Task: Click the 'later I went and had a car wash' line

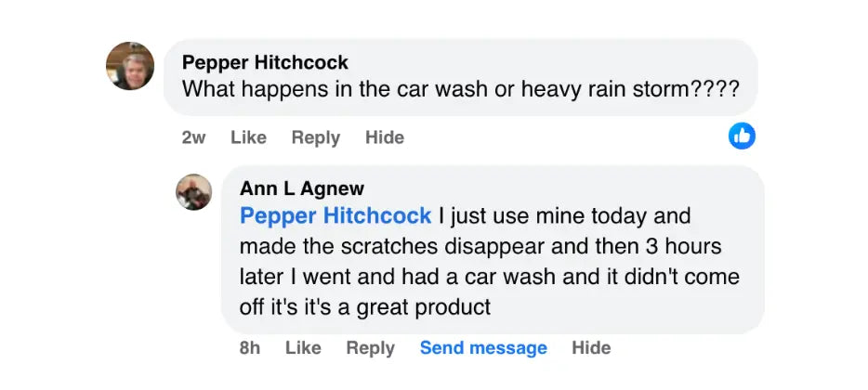Action: pyautogui.click(x=490, y=277)
